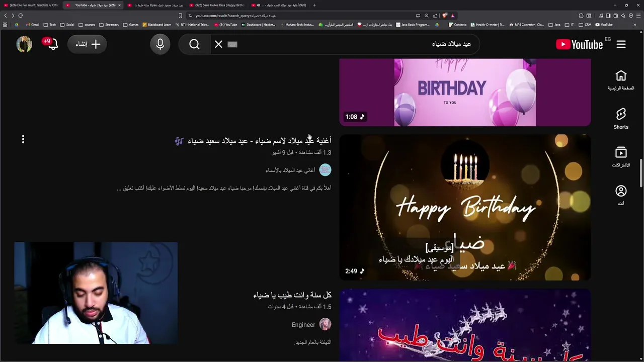
Task: Open the YouTube hamburger guide menu
Action: pyautogui.click(x=621, y=44)
